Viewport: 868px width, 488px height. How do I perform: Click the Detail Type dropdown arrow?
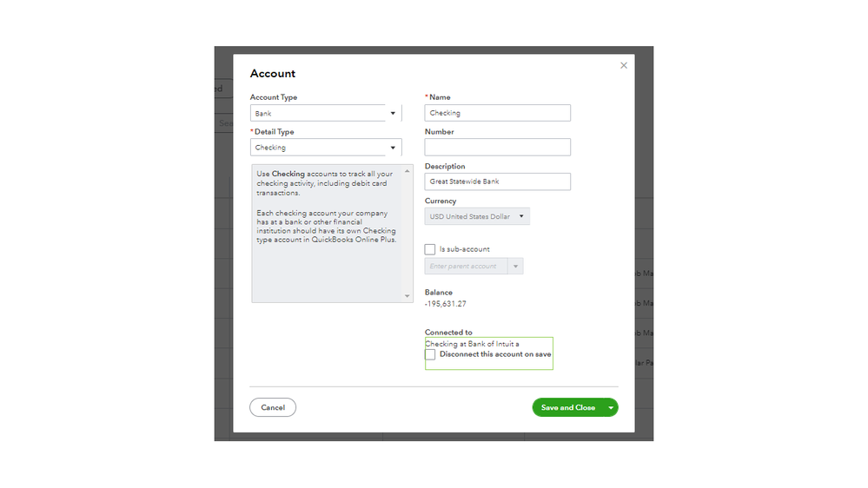[393, 148]
